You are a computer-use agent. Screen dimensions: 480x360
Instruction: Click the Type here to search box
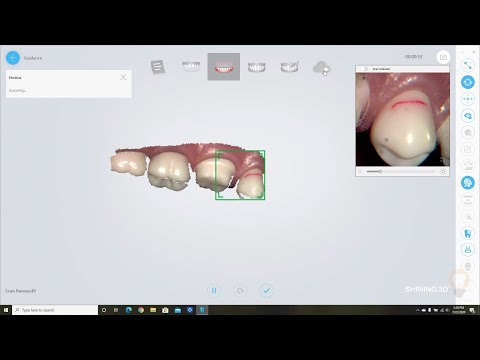[55, 310]
